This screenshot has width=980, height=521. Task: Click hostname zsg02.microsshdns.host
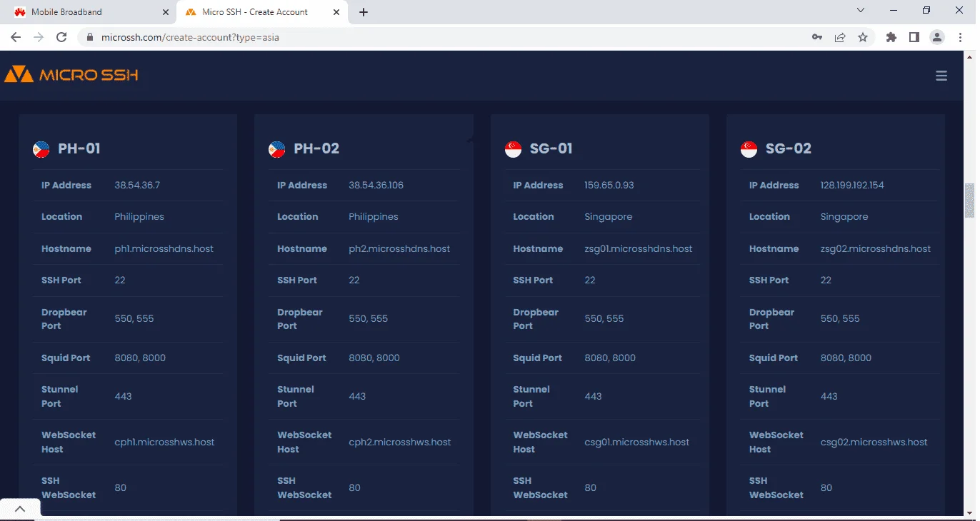tap(876, 249)
